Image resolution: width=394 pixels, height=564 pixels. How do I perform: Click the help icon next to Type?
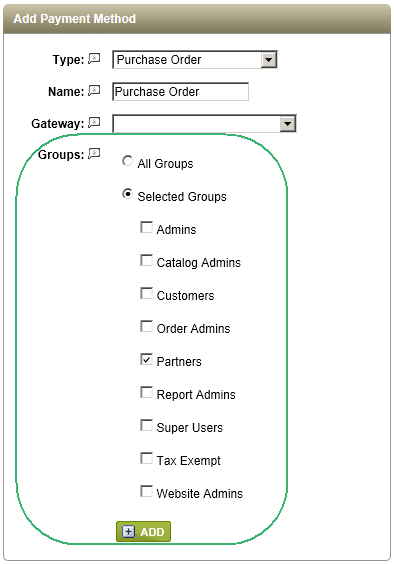[94, 58]
